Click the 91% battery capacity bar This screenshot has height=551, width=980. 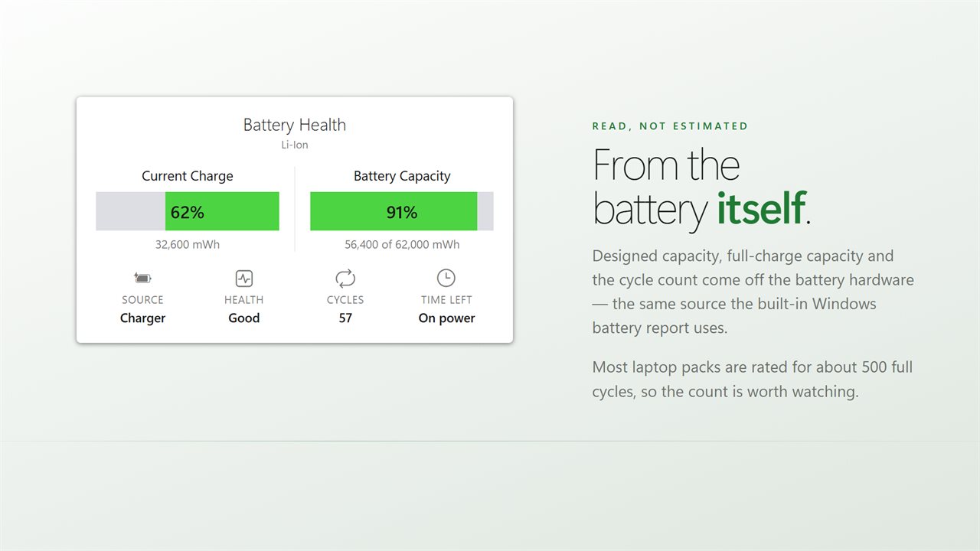402,211
